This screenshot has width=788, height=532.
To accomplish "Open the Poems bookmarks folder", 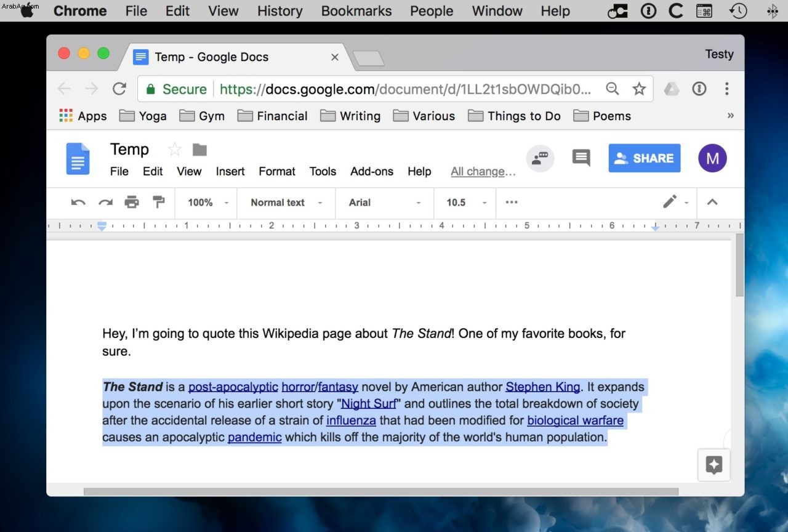I will click(x=602, y=116).
